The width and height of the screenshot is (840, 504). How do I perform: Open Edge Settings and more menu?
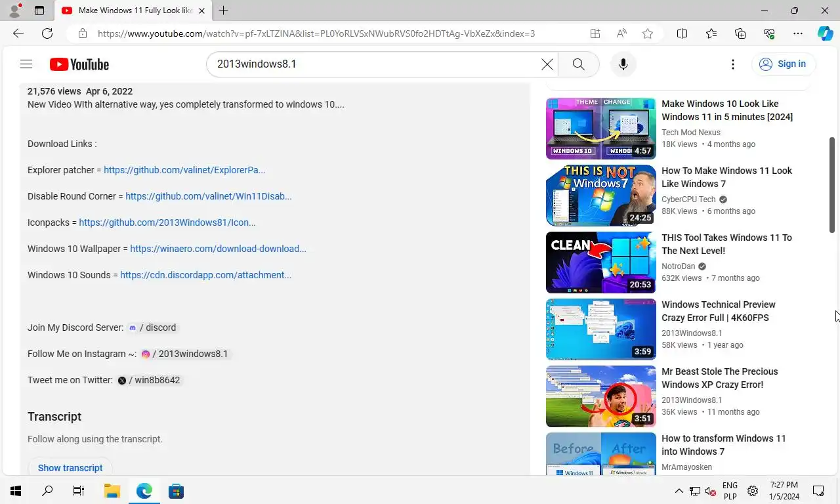pos(798,33)
